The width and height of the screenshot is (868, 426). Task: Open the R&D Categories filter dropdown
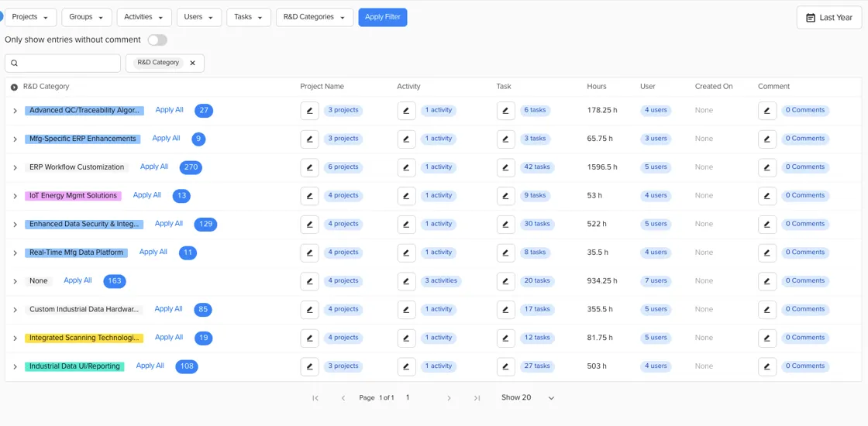315,17
